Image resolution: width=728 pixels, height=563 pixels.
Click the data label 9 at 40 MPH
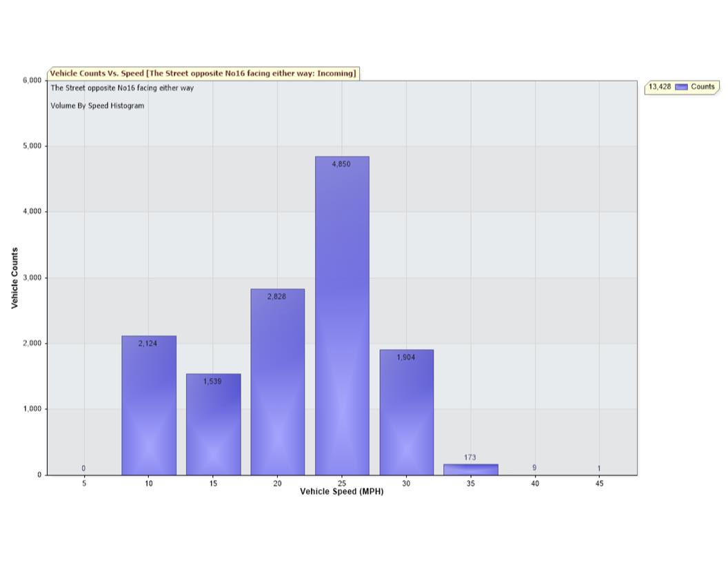[534, 468]
